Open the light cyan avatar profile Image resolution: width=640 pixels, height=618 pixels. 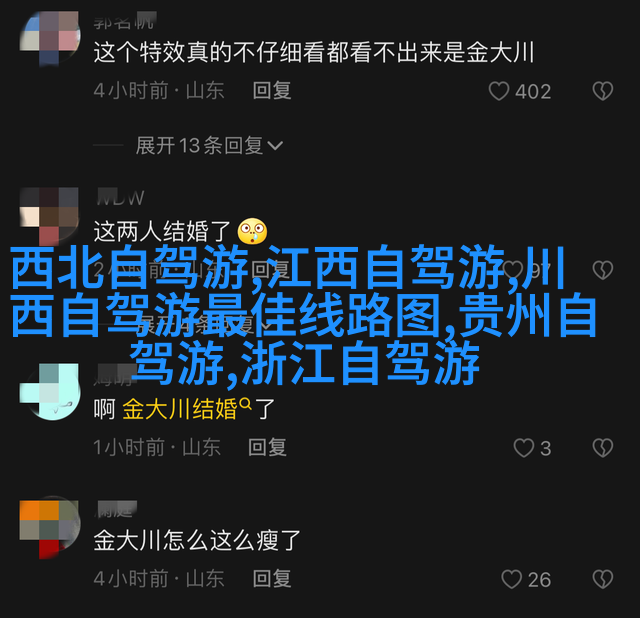50,392
